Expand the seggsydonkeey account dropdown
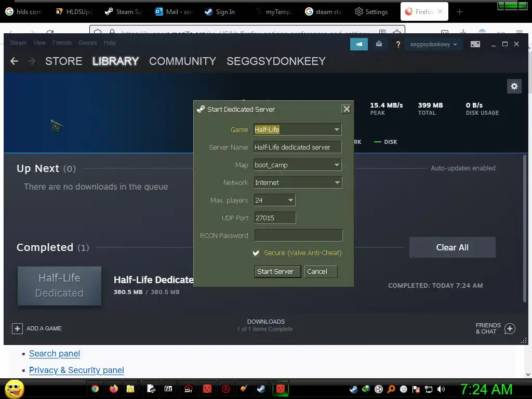Viewport: 532px width, 399px height. click(x=433, y=44)
